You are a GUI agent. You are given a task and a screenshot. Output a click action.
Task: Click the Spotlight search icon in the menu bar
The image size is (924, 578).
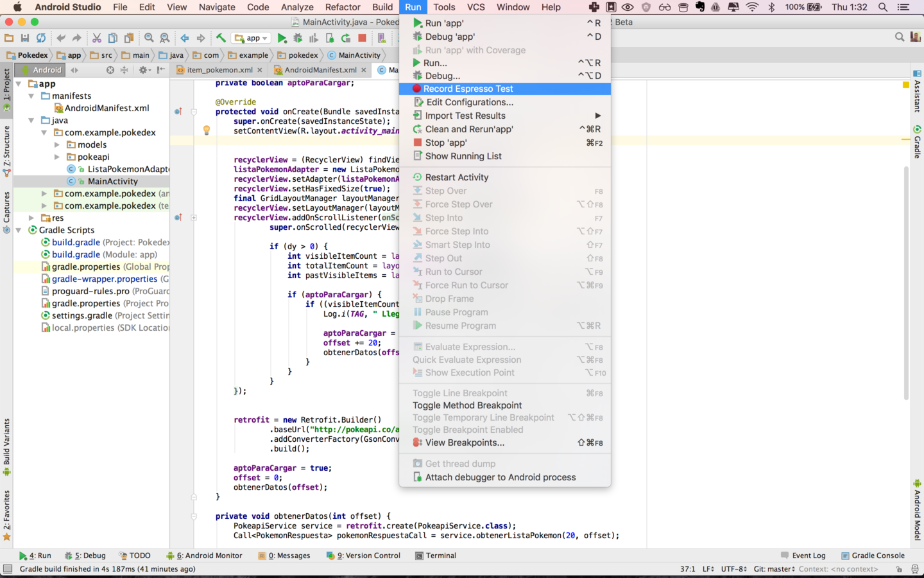tap(883, 7)
